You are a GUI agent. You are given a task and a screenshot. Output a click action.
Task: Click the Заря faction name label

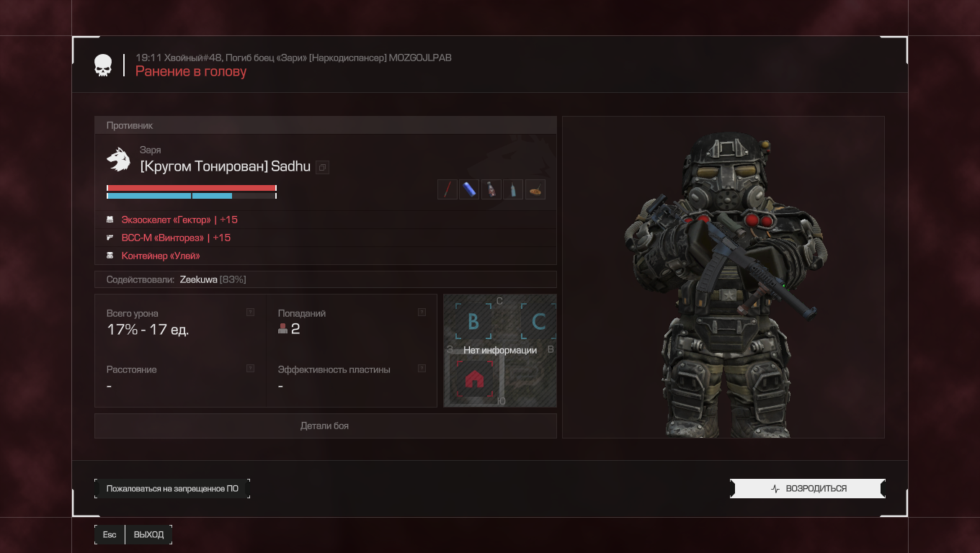pos(150,150)
